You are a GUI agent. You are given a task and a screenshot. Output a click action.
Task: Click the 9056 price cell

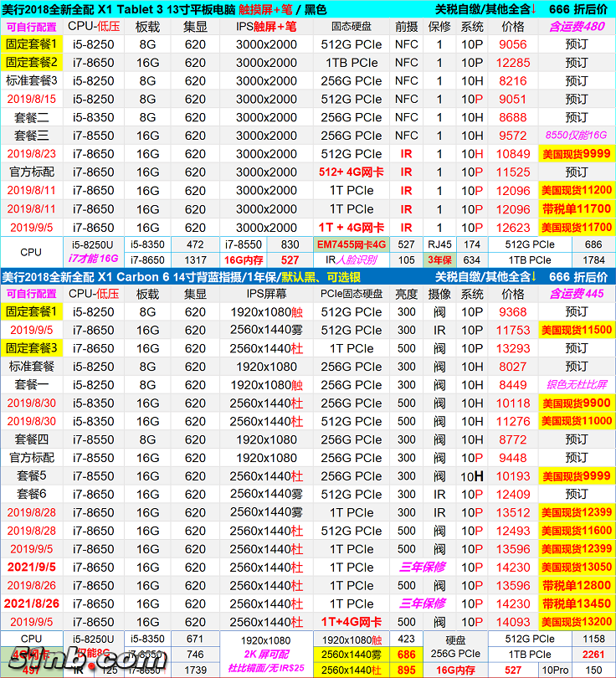(513, 44)
